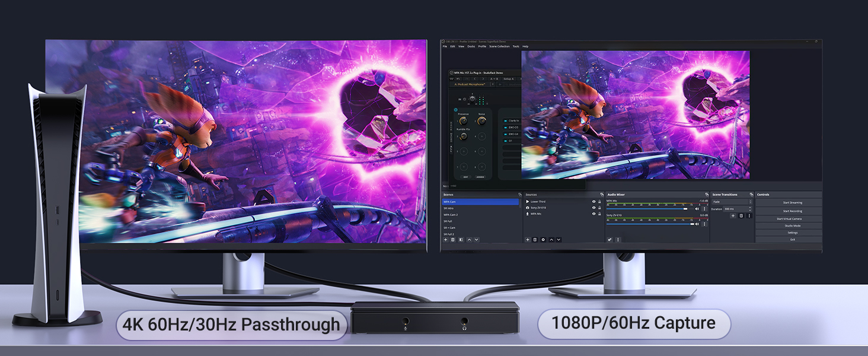Click the add source plus icon
The height and width of the screenshot is (356, 868).
click(x=528, y=240)
